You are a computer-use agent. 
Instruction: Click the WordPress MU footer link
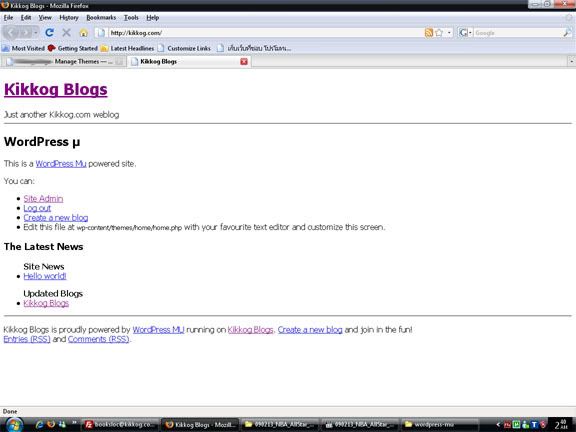point(158,330)
